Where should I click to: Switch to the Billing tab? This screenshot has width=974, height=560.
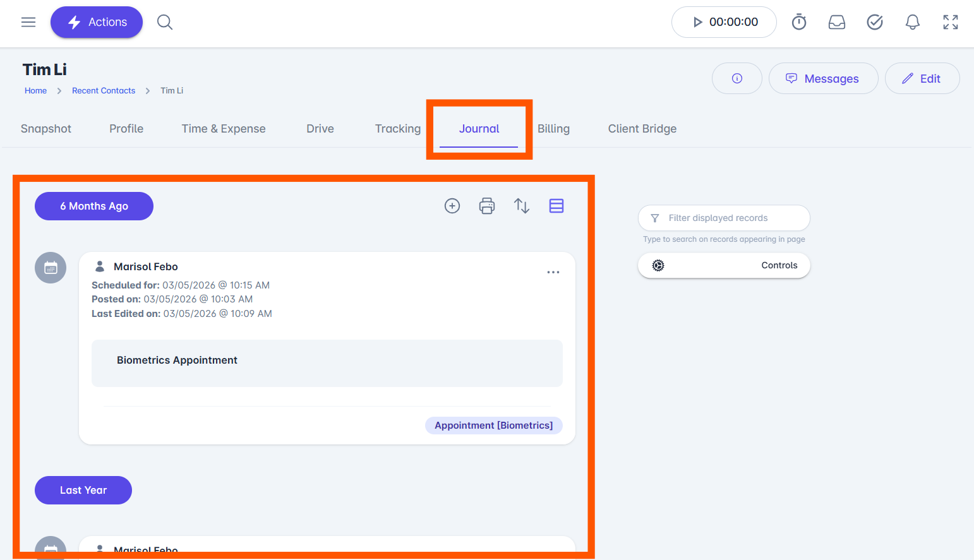point(553,129)
